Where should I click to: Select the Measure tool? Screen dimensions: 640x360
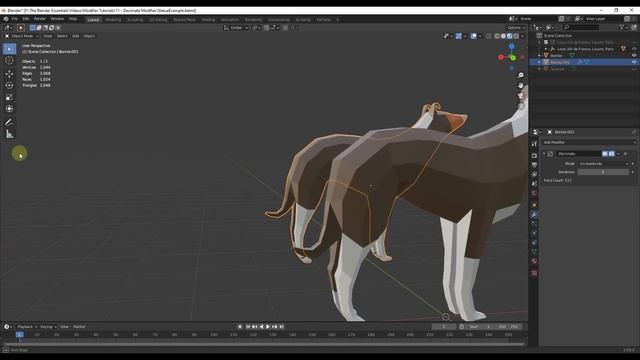coord(9,134)
